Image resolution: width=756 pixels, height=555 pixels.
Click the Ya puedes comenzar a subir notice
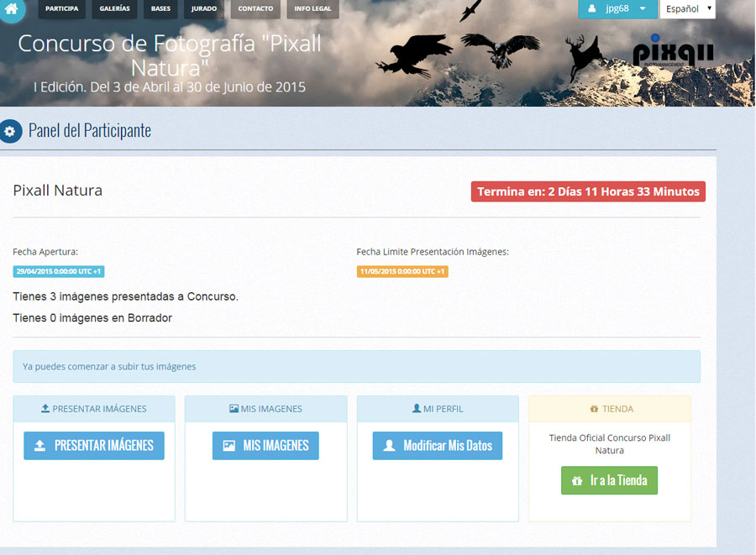point(356,367)
